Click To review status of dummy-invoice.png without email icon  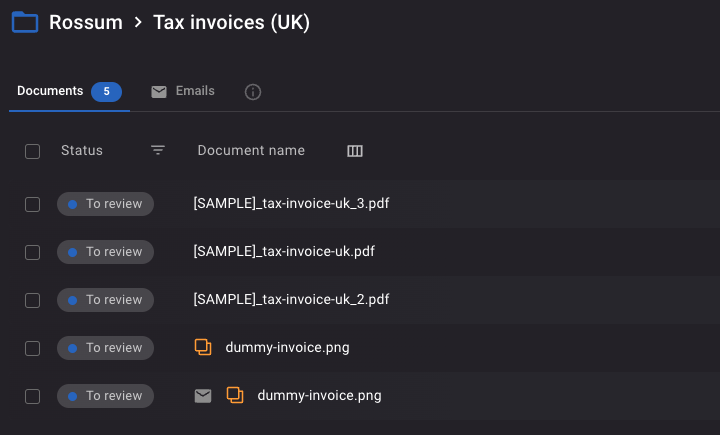[x=105, y=348]
